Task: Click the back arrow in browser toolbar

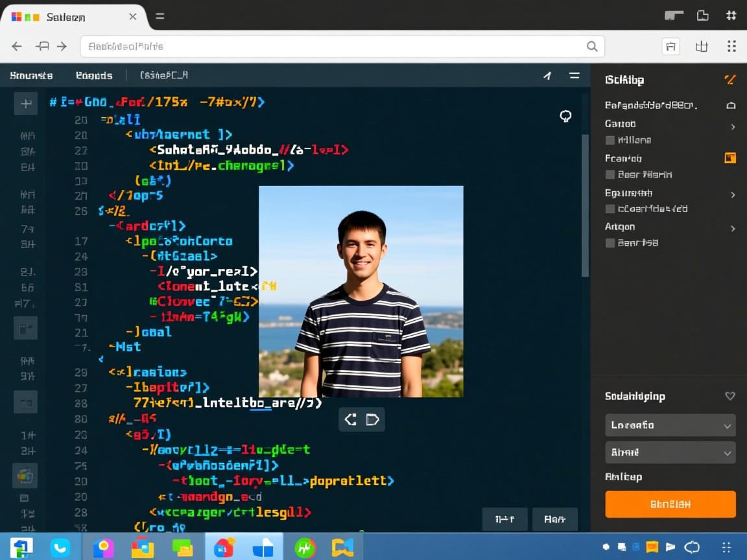Action: pyautogui.click(x=18, y=46)
